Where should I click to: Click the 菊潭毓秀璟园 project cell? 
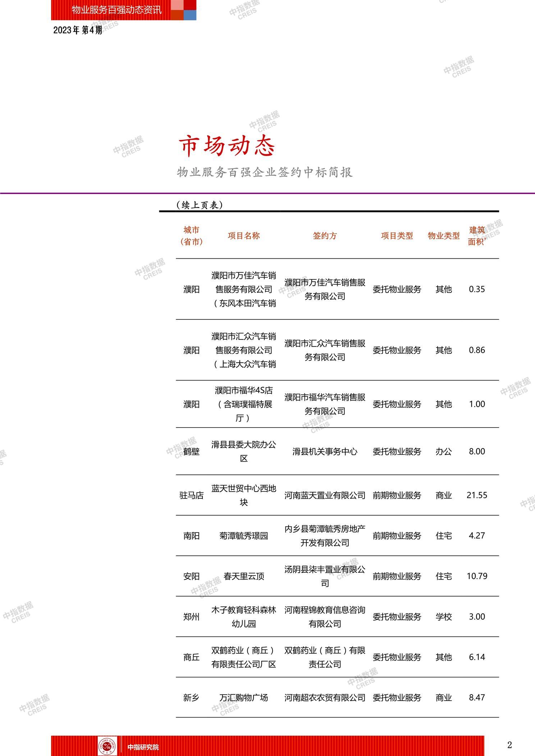(244, 536)
